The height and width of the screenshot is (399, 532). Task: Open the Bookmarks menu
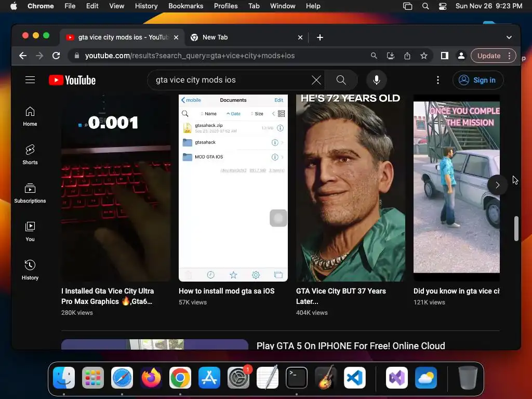point(185,6)
